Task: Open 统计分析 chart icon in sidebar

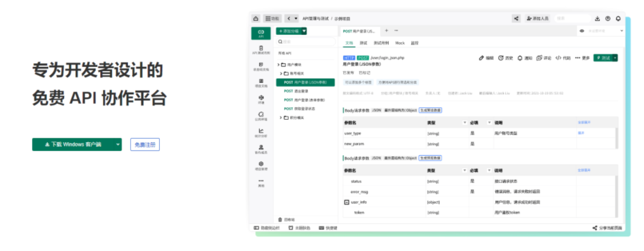Action: pyautogui.click(x=261, y=133)
